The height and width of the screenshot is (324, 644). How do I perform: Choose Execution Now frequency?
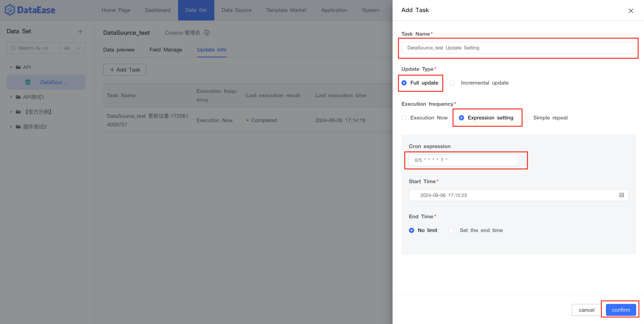click(404, 118)
